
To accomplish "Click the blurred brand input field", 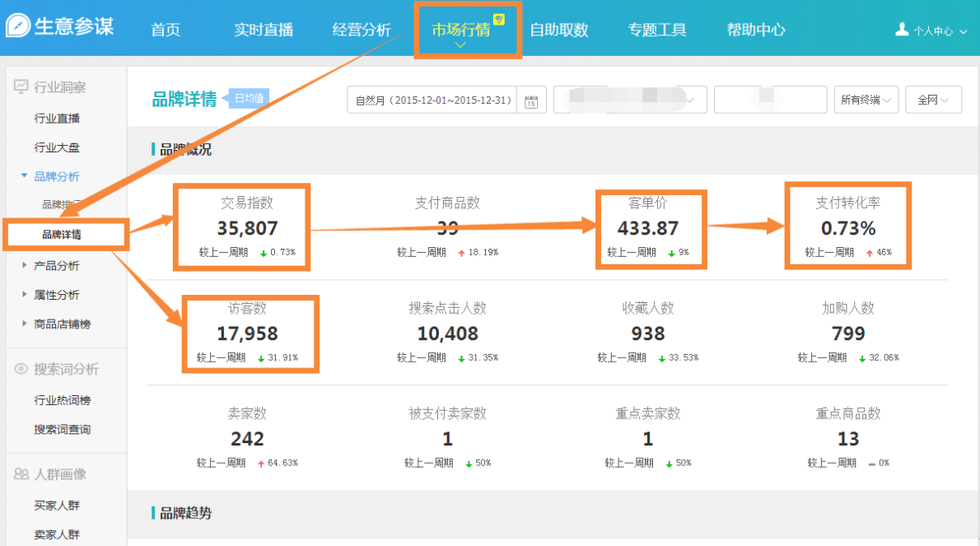I will pyautogui.click(x=770, y=100).
